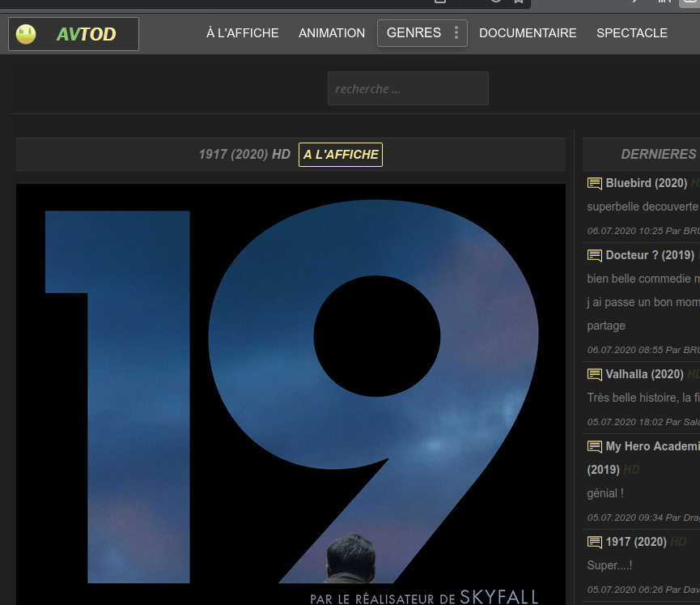This screenshot has width=700, height=605.
Task: Click the timestamp '05.07.2020 09:34'
Action: (x=625, y=518)
